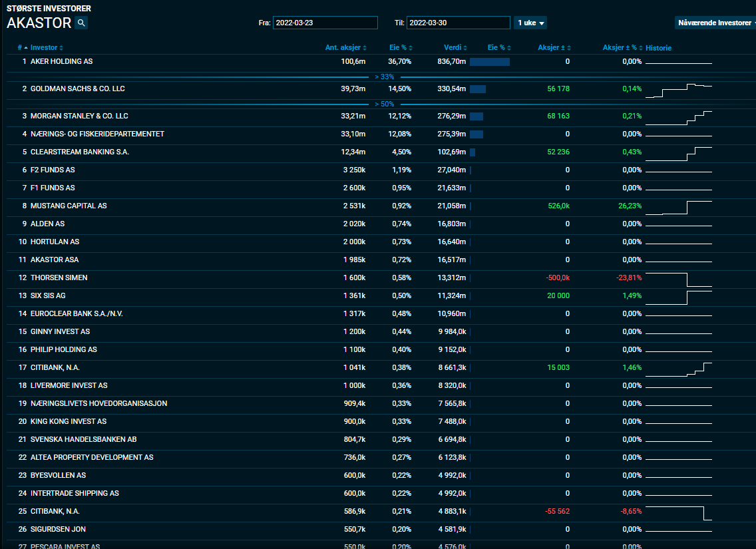Image resolution: width=756 pixels, height=549 pixels.
Task: Select investor AKER HOLDING AS
Action: pos(62,61)
